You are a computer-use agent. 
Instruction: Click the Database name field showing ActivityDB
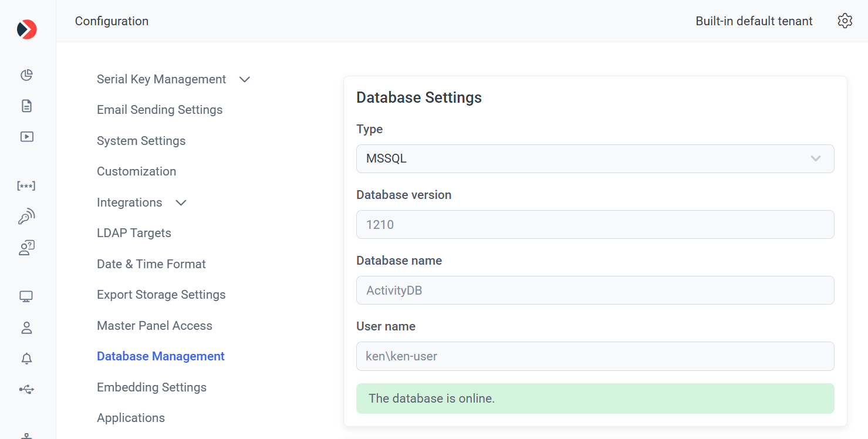click(595, 291)
